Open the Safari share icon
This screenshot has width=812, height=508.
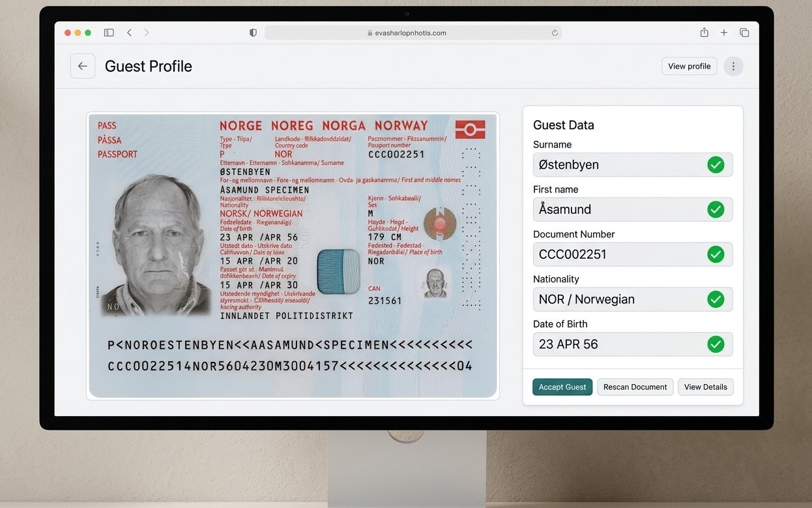tap(704, 33)
